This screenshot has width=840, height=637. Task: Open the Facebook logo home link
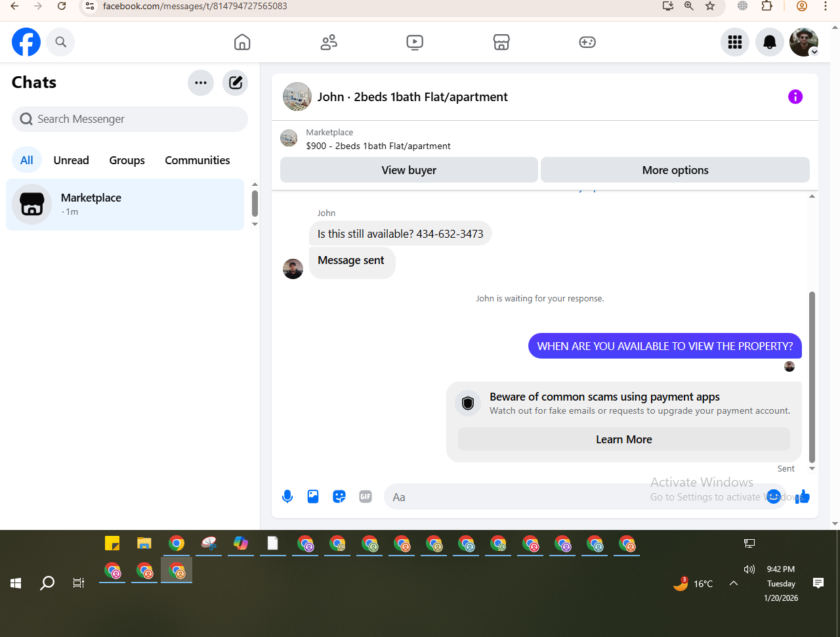click(x=26, y=42)
